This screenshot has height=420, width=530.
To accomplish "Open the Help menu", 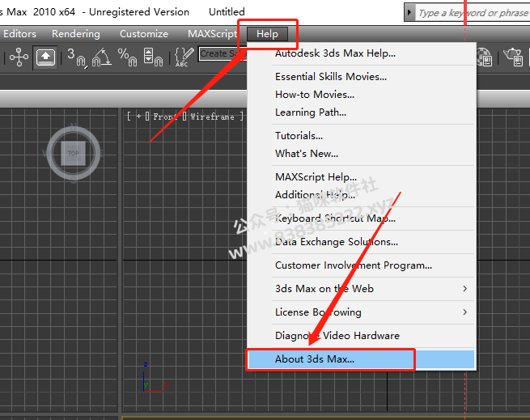I will point(267,34).
